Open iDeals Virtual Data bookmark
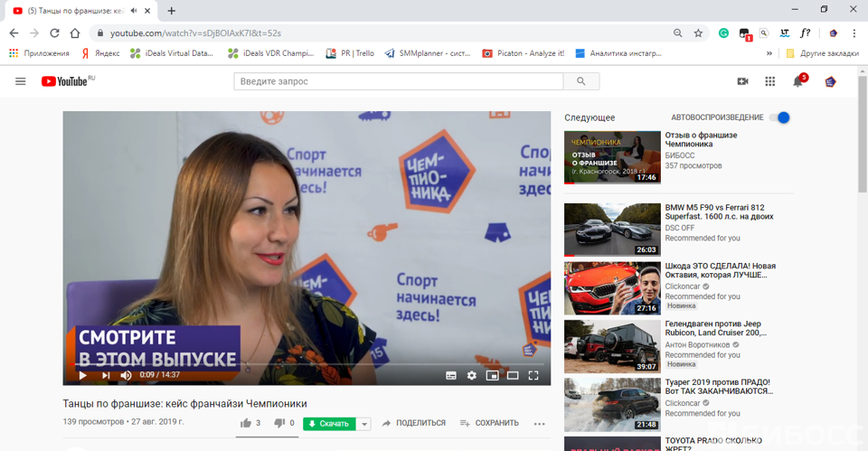Viewport: 868px width, 451px height. pyautogui.click(x=172, y=53)
